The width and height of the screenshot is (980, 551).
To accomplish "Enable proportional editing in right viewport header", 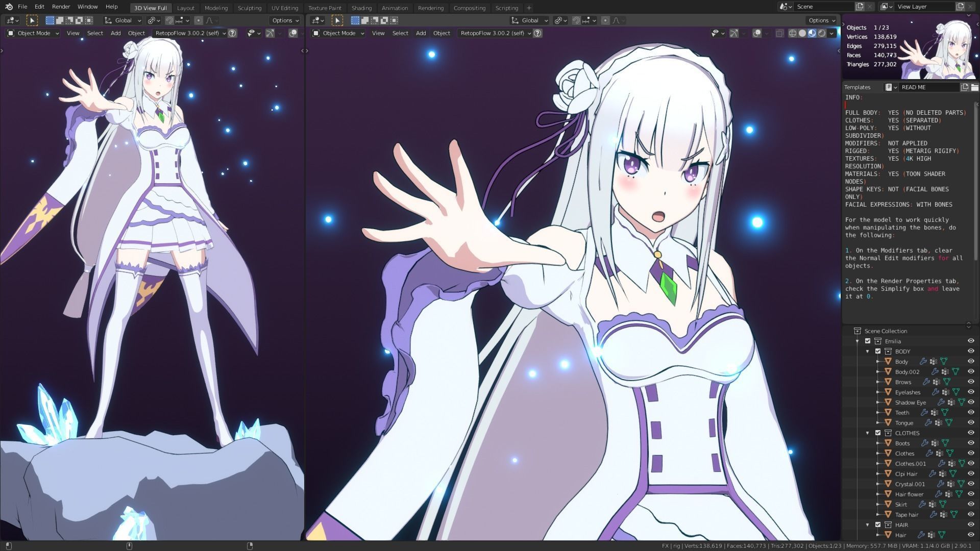I will point(605,20).
